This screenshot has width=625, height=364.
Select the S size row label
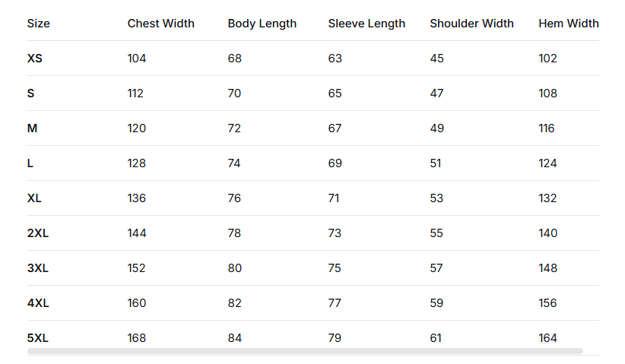31,93
